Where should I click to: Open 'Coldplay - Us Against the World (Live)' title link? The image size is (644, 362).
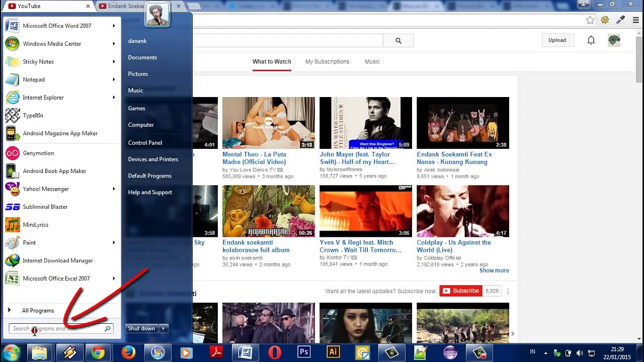coord(454,246)
